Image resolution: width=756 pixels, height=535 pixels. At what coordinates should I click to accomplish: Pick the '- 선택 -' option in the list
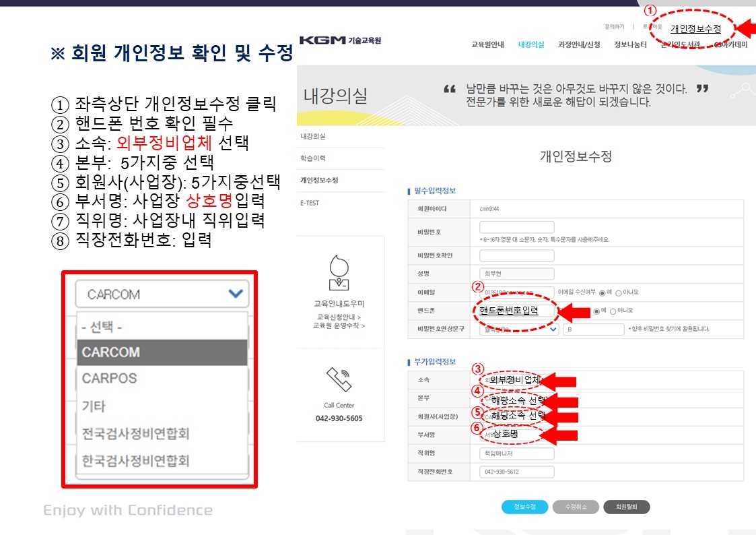[162, 327]
